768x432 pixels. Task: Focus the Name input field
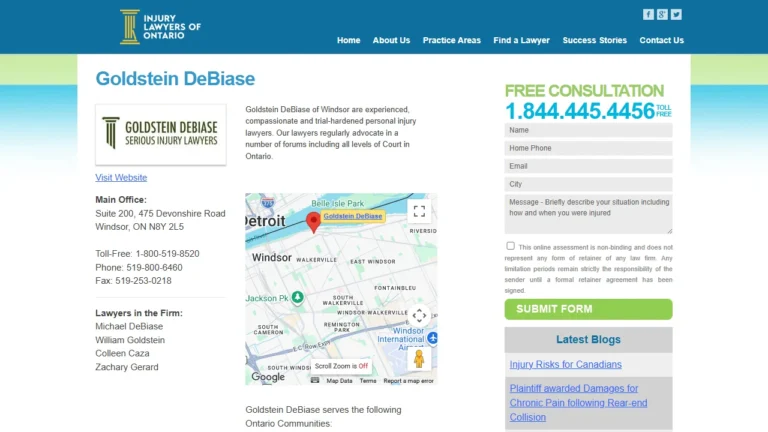click(x=588, y=130)
